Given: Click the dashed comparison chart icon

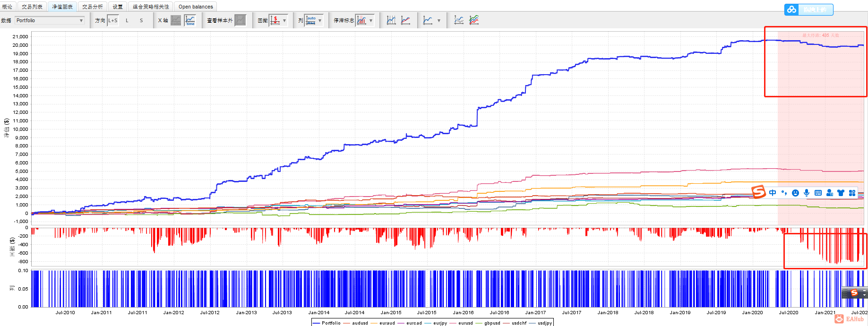Looking at the screenshot, I should tap(459, 20).
